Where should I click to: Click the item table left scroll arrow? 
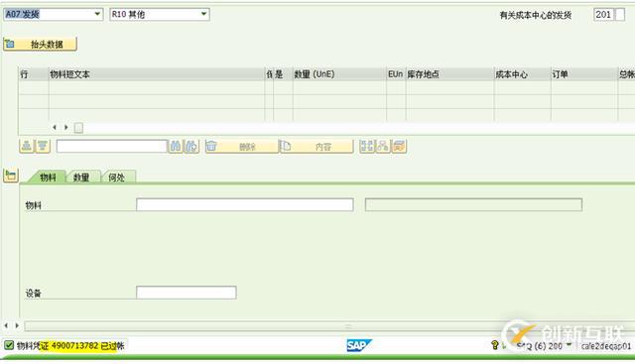click(55, 128)
